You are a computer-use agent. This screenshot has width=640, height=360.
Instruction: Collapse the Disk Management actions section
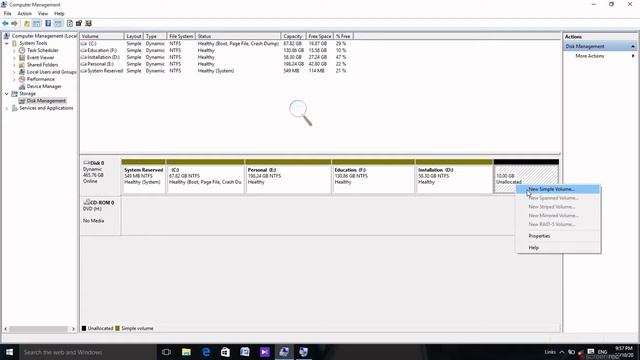point(633,47)
